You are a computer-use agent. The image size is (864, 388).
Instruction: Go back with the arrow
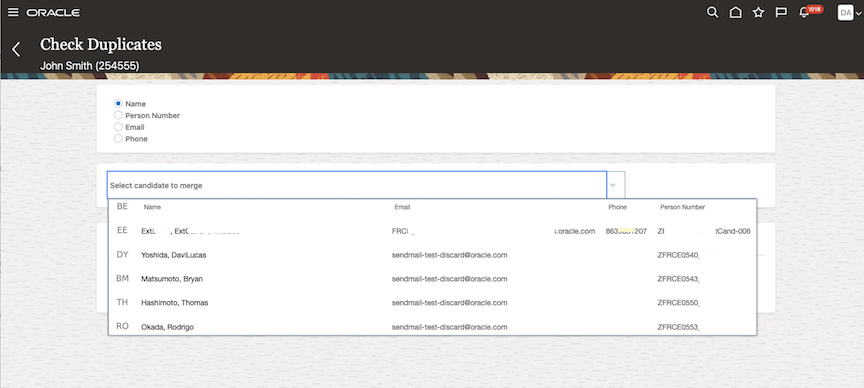coord(16,49)
